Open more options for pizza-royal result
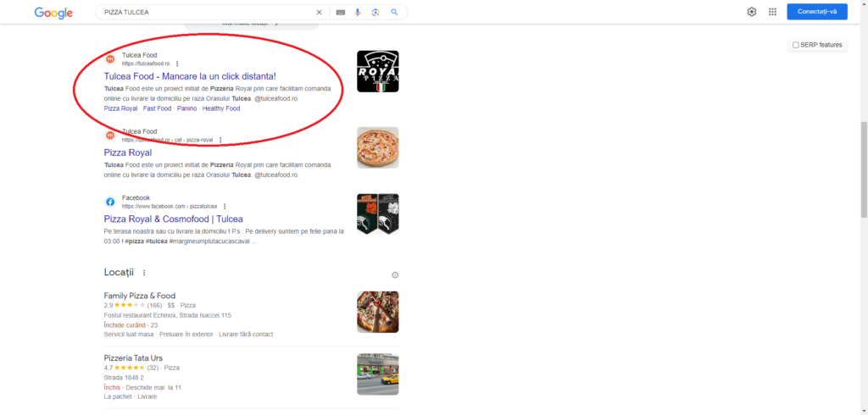868x415 pixels. tap(220, 140)
